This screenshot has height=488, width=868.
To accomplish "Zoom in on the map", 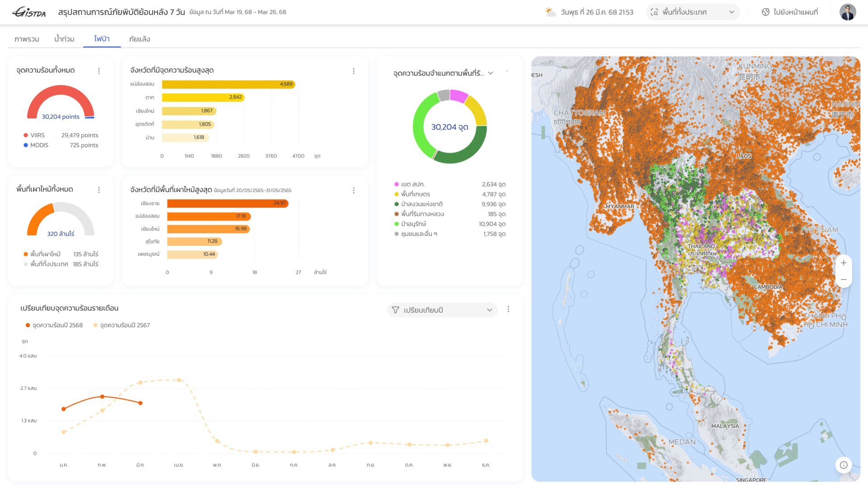I will pos(843,263).
